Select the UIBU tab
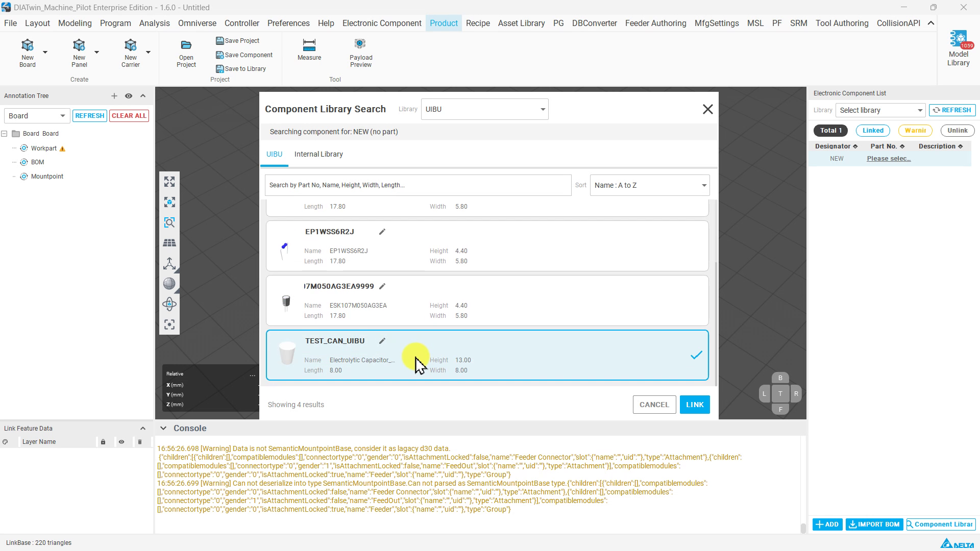This screenshot has height=551, width=980. point(274,154)
